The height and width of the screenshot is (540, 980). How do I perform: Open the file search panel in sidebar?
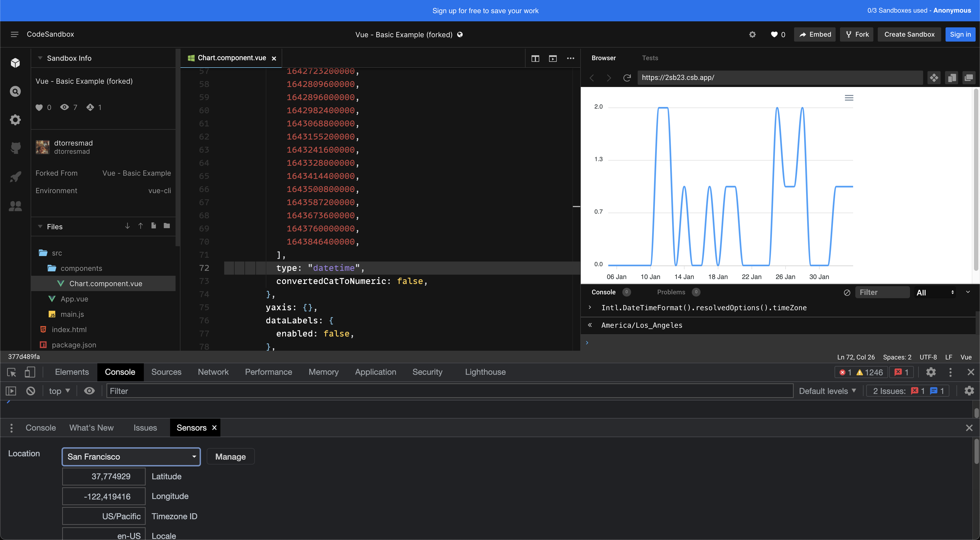(15, 91)
